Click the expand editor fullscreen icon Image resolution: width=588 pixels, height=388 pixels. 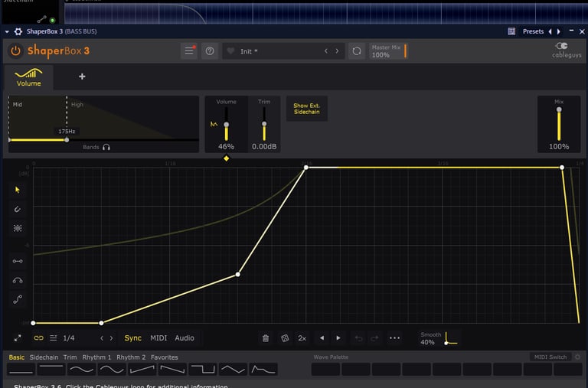point(18,338)
